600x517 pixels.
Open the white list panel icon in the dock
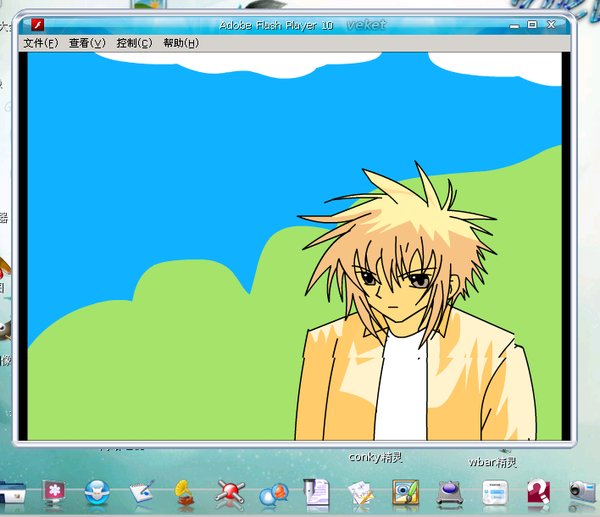(495, 493)
